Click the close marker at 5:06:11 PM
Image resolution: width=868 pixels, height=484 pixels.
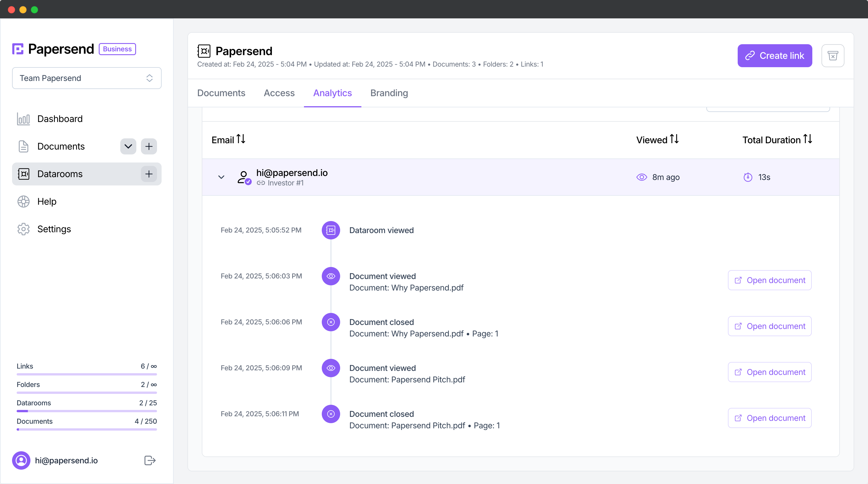click(331, 414)
